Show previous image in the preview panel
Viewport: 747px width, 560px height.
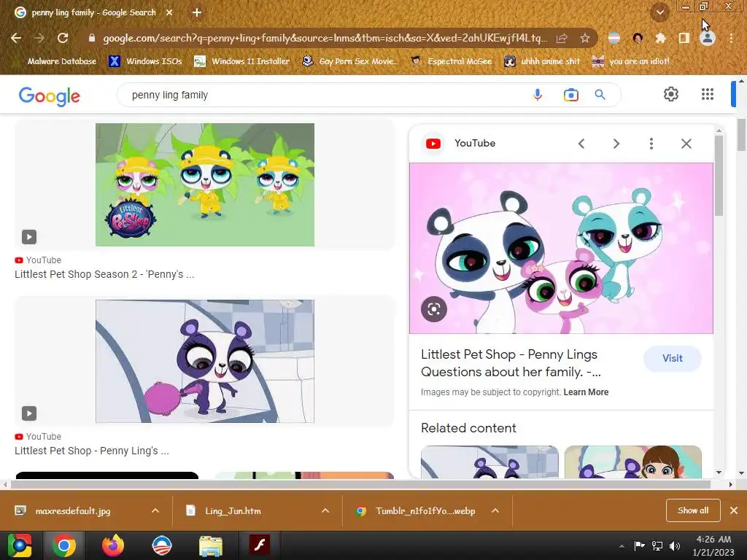coord(581,144)
